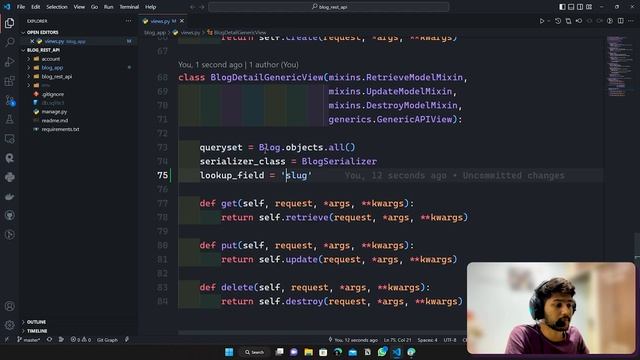The width and height of the screenshot is (640, 360).
Task: Close views.py in the Open Editors list
Action: [x=32, y=41]
